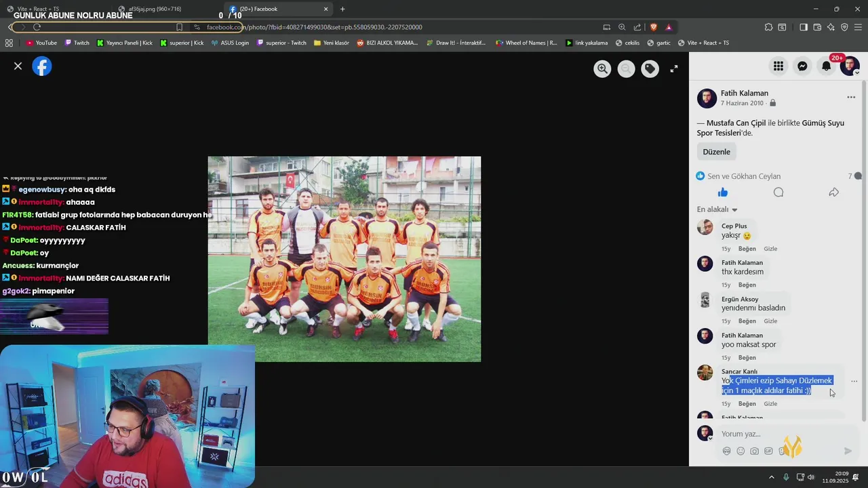Hide Ergün Aksoy's comment
This screenshot has width=868, height=488.
click(770, 321)
